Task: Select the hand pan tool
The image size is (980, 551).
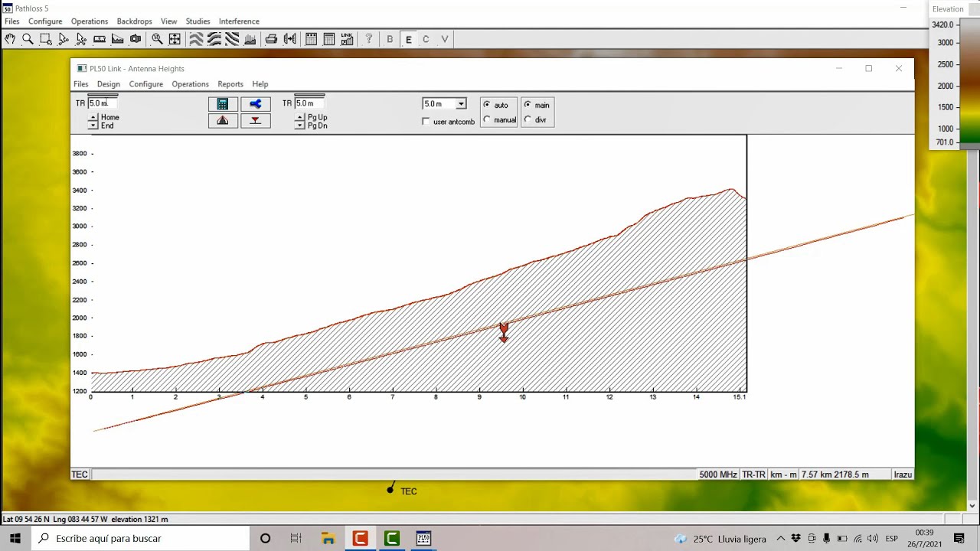Action: (10, 39)
